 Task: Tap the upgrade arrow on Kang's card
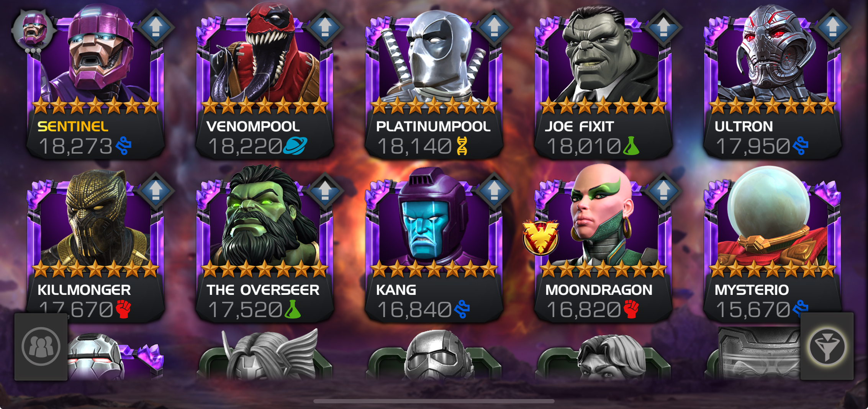tap(494, 190)
